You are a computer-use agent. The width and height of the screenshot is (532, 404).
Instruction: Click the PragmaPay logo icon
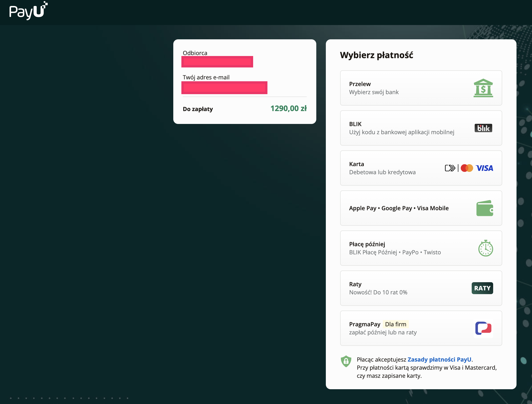(483, 328)
